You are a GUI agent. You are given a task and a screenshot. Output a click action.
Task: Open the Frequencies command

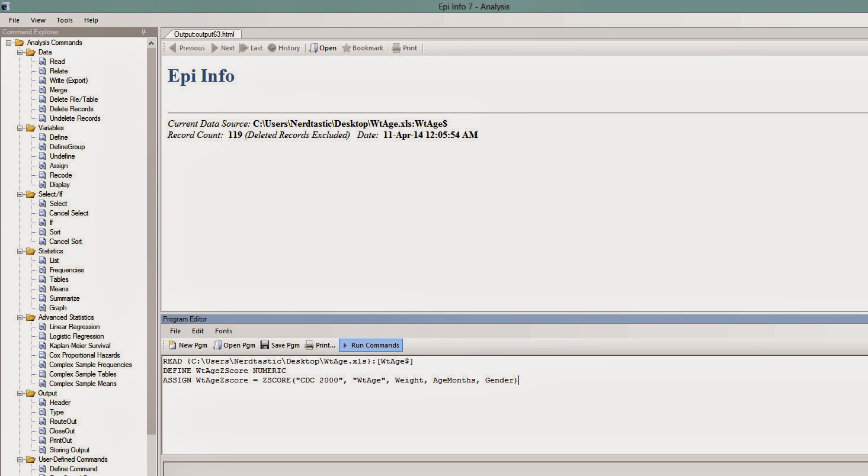click(x=67, y=270)
